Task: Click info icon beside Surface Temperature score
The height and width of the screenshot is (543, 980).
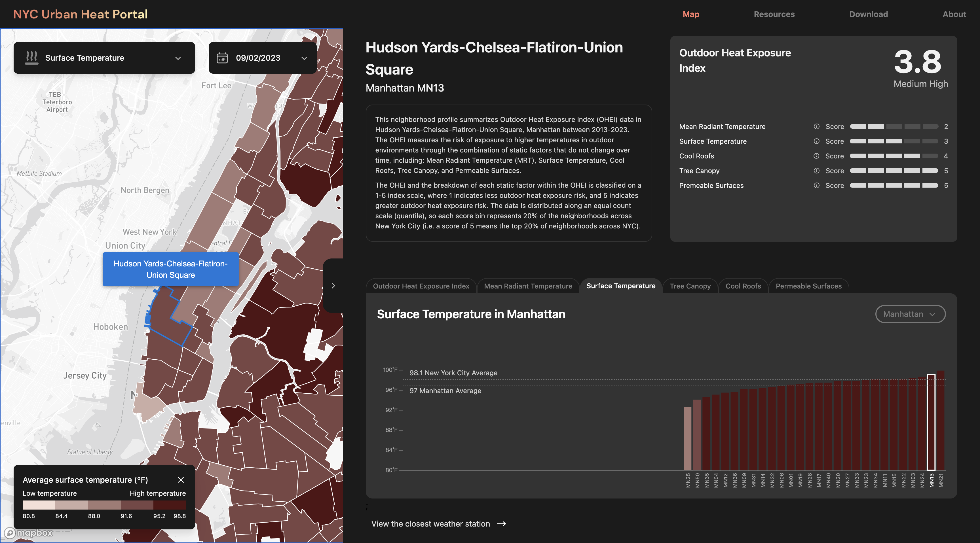Action: pos(816,141)
